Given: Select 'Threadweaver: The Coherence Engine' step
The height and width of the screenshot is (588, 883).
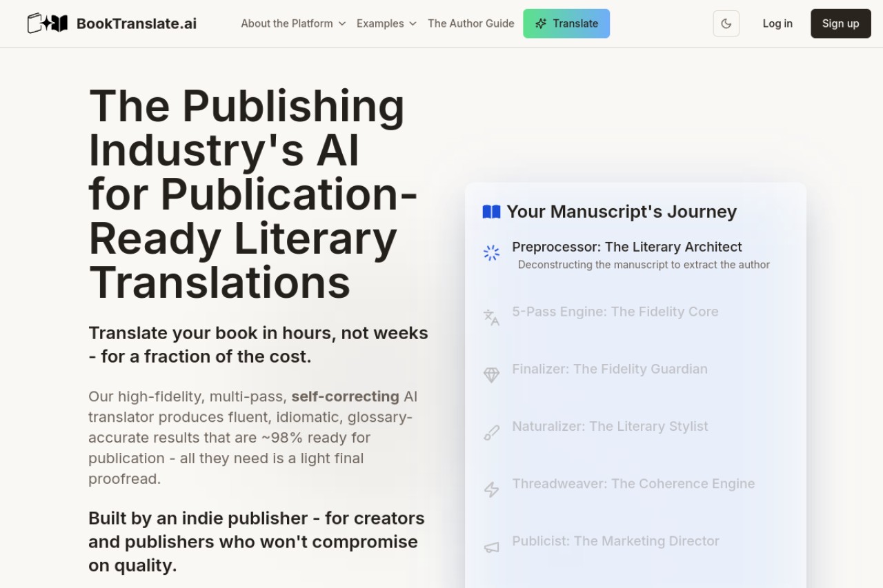Looking at the screenshot, I should coord(633,483).
